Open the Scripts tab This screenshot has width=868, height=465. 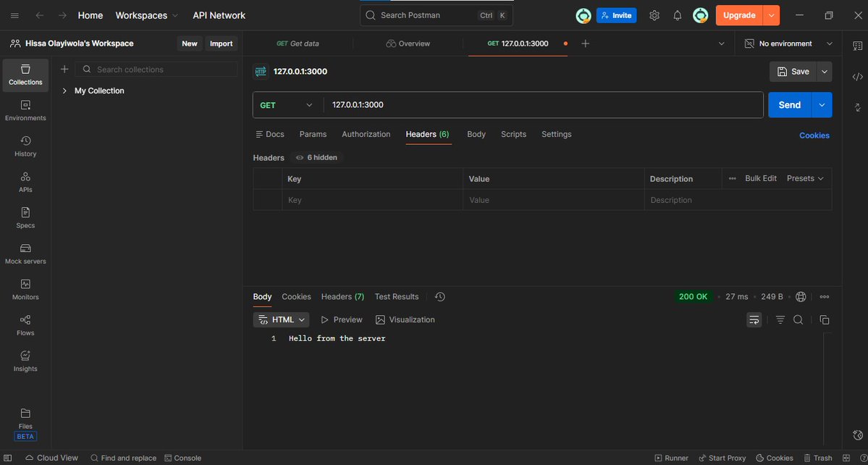click(514, 135)
